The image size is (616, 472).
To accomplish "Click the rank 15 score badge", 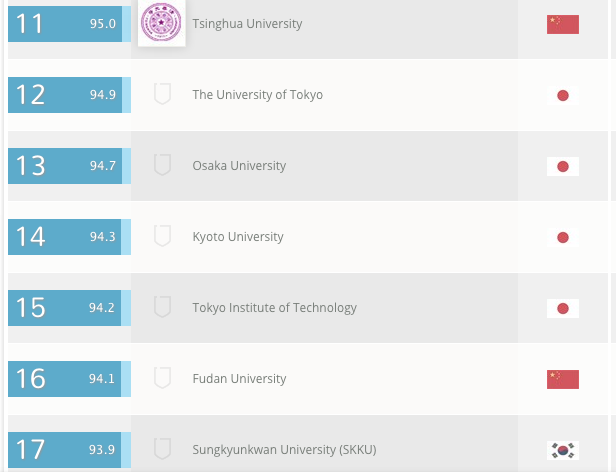I will point(68,307).
